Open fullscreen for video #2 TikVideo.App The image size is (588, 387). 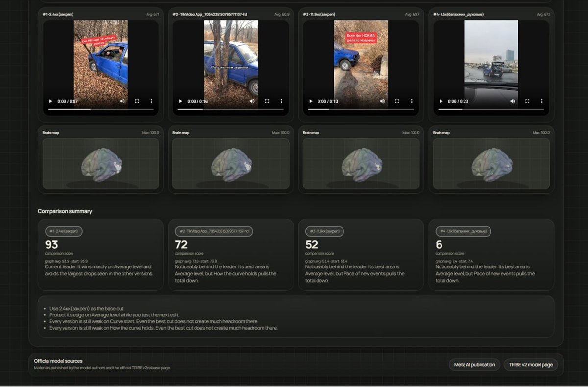click(267, 101)
